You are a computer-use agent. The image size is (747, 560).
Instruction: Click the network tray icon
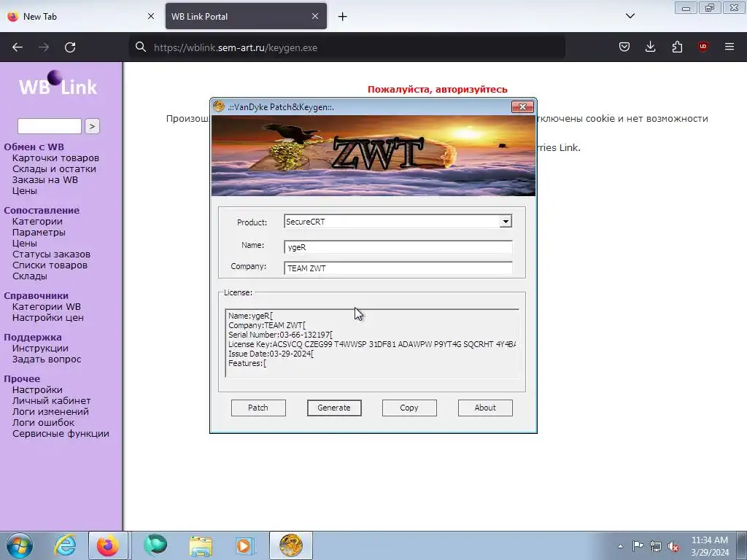click(656, 546)
